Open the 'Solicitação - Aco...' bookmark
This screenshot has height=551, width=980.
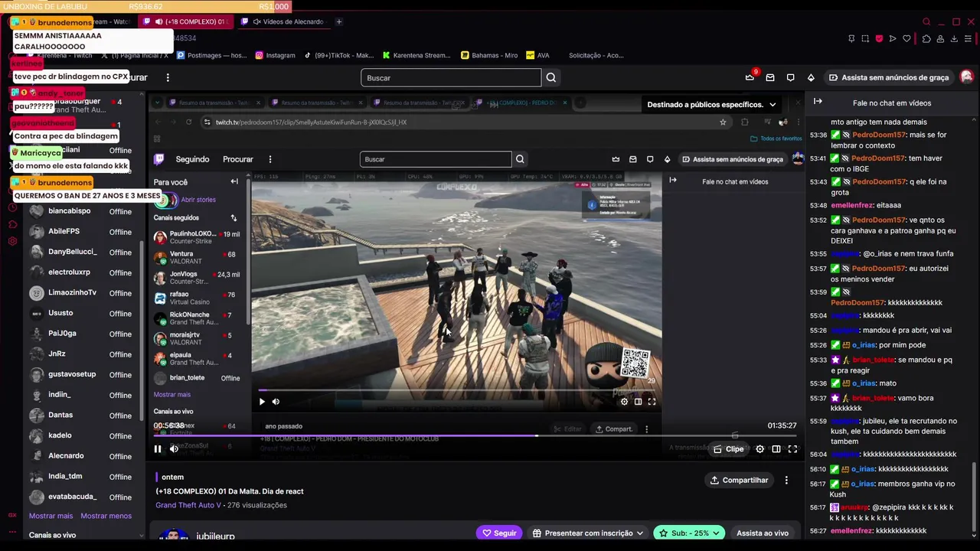tap(596, 55)
